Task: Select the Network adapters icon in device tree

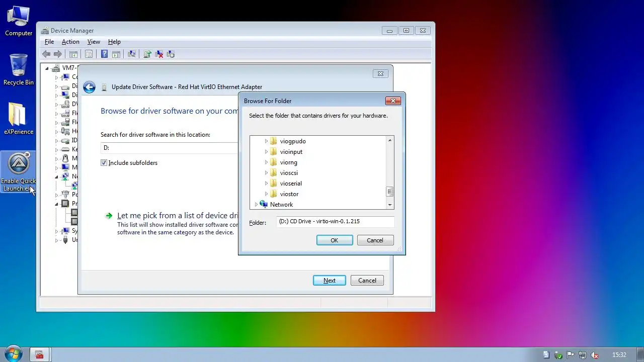Action: [65, 176]
